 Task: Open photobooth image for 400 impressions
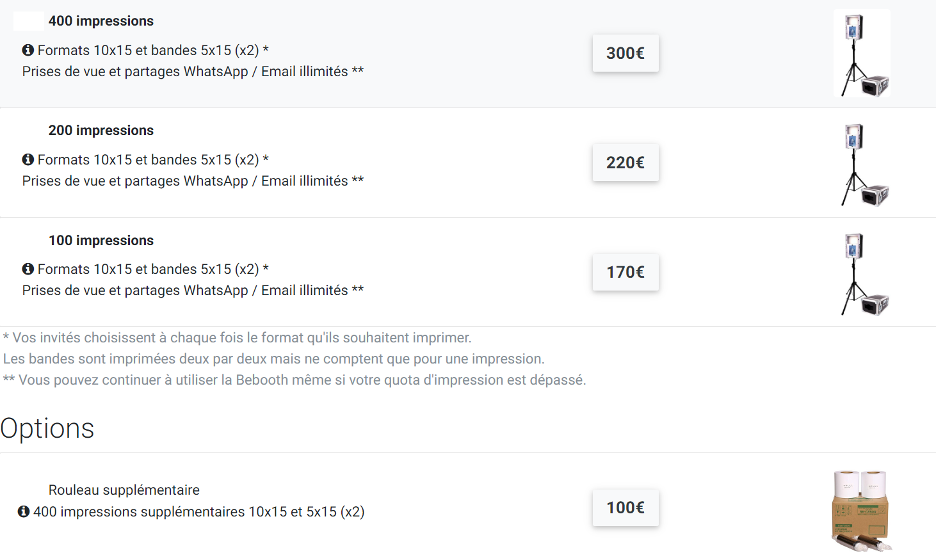pos(862,53)
